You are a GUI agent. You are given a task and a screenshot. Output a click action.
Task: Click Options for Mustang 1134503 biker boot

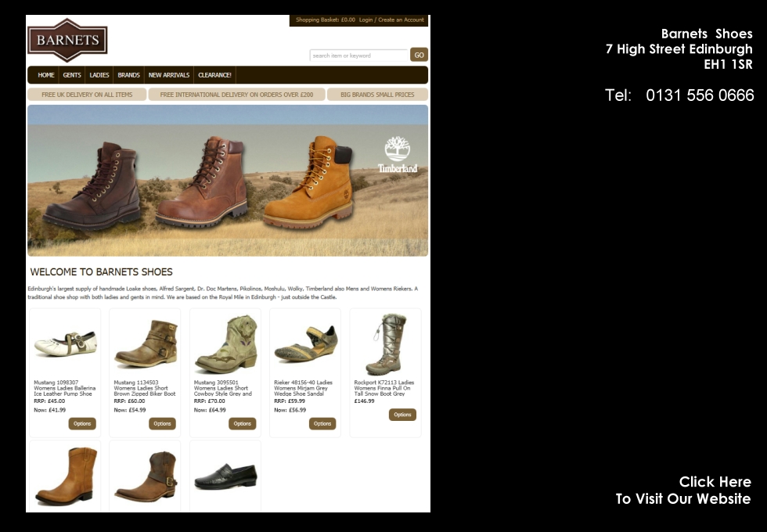[163, 423]
